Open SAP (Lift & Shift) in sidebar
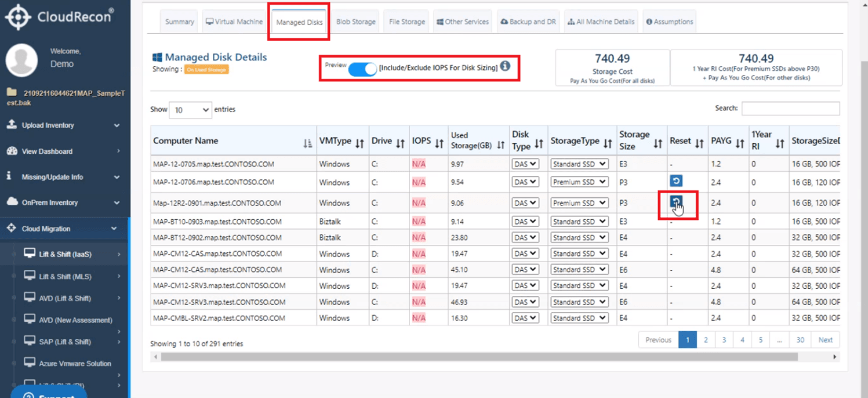Image resolution: width=868 pixels, height=398 pixels. [65, 342]
